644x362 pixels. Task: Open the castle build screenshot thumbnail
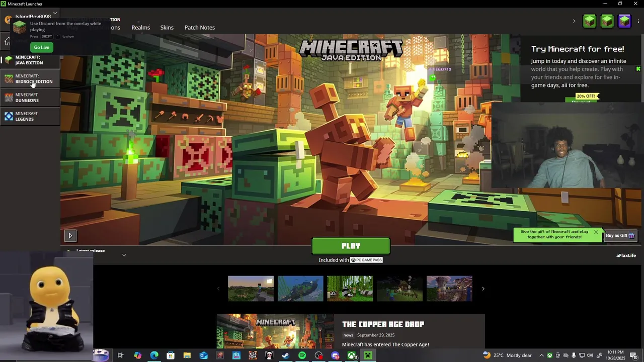point(449,289)
